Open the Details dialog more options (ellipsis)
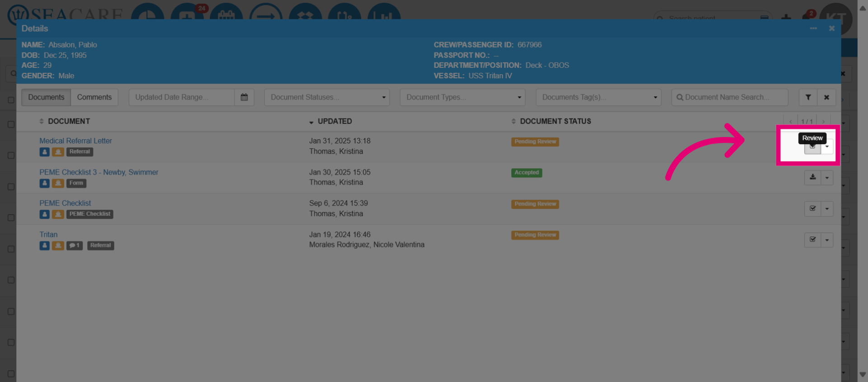 click(813, 28)
